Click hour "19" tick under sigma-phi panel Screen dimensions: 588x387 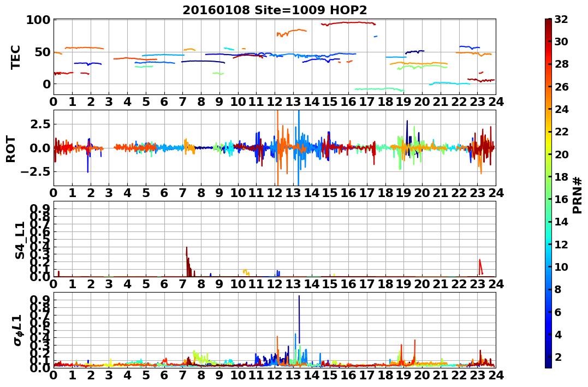[x=403, y=375]
